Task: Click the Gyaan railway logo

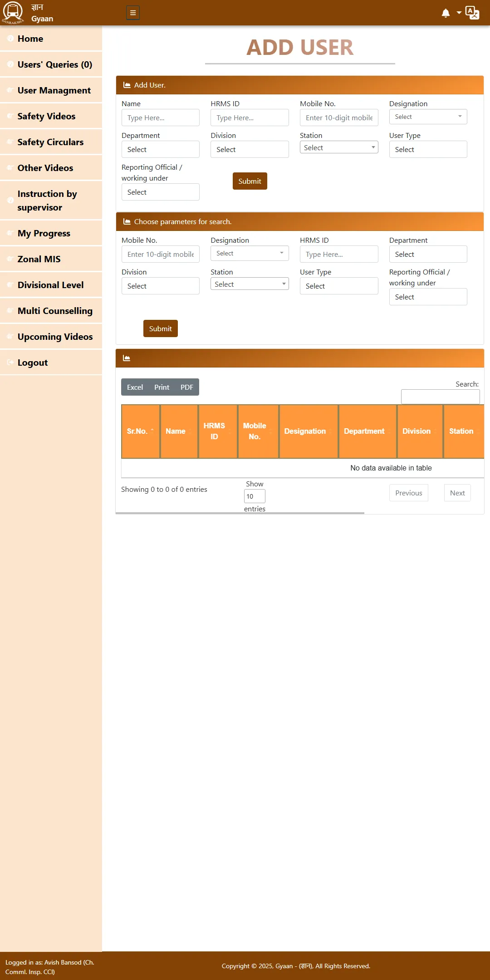Action: (13, 13)
